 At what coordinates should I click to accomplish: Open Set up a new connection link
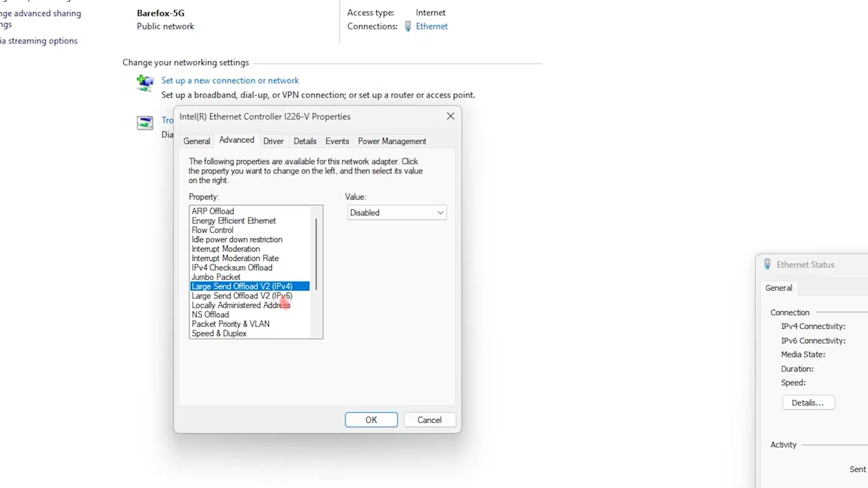click(230, 80)
